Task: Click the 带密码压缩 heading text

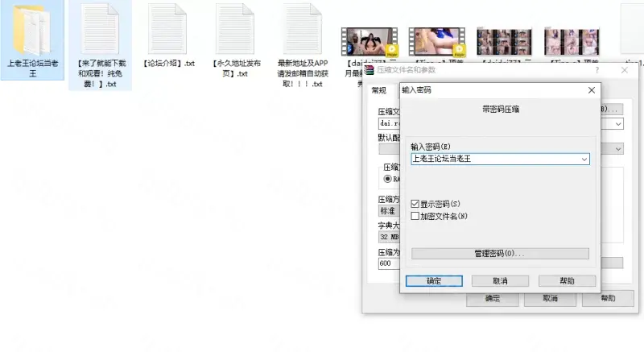Action: click(x=501, y=110)
